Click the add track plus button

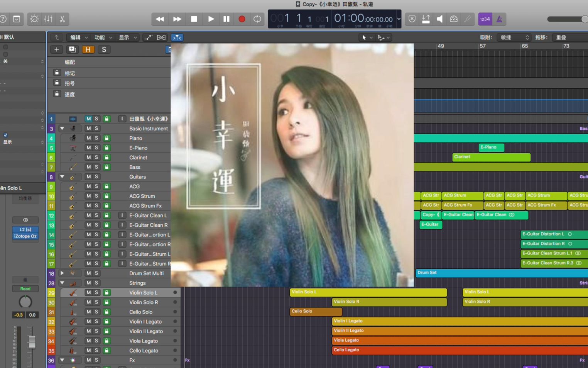coord(56,49)
